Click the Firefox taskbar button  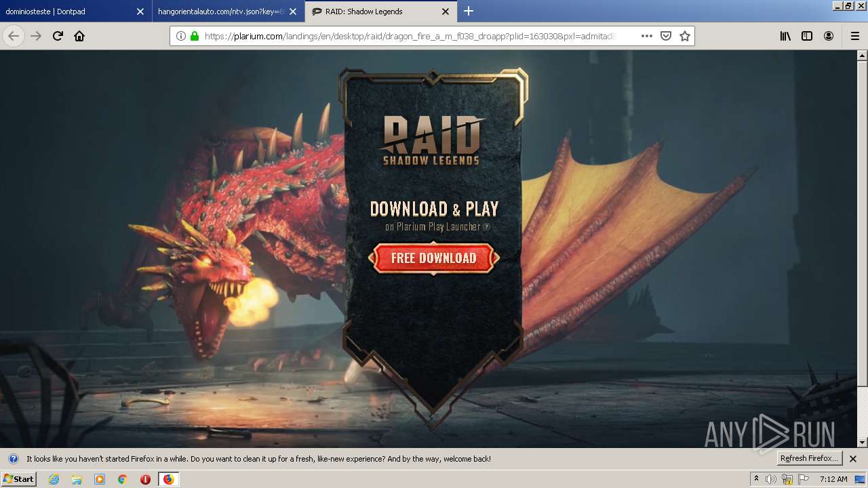(x=168, y=479)
